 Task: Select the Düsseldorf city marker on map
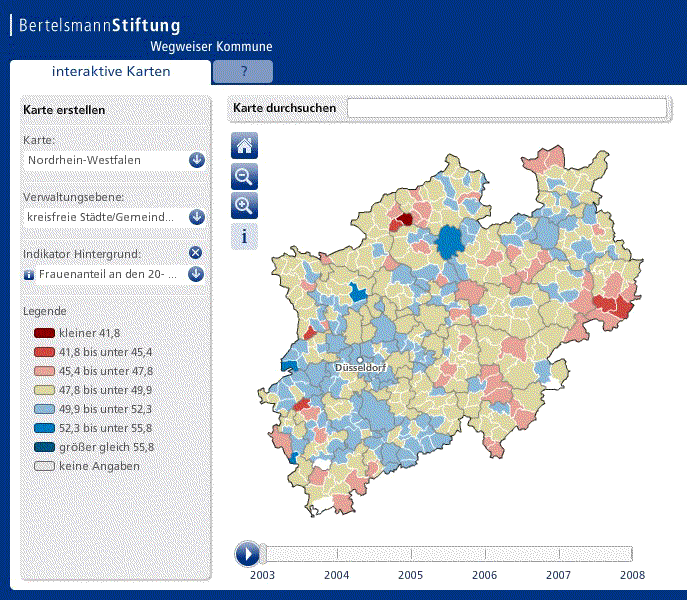360,360
